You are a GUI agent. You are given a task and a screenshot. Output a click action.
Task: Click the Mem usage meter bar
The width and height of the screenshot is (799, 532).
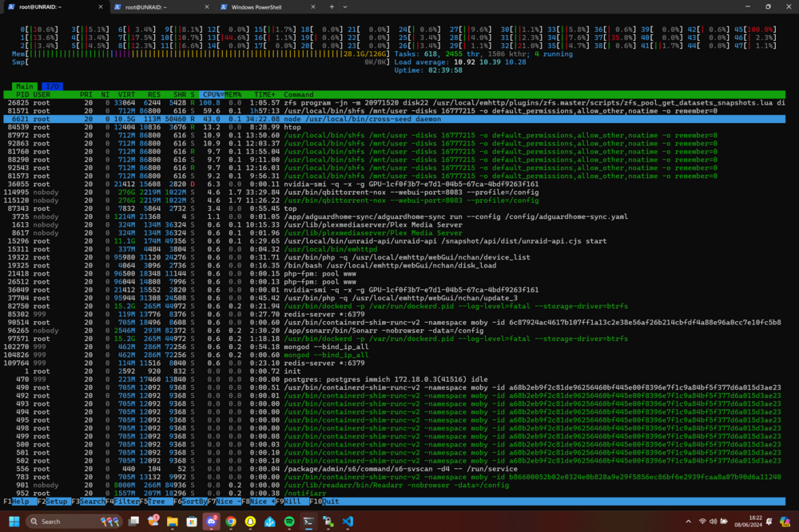(x=201, y=54)
